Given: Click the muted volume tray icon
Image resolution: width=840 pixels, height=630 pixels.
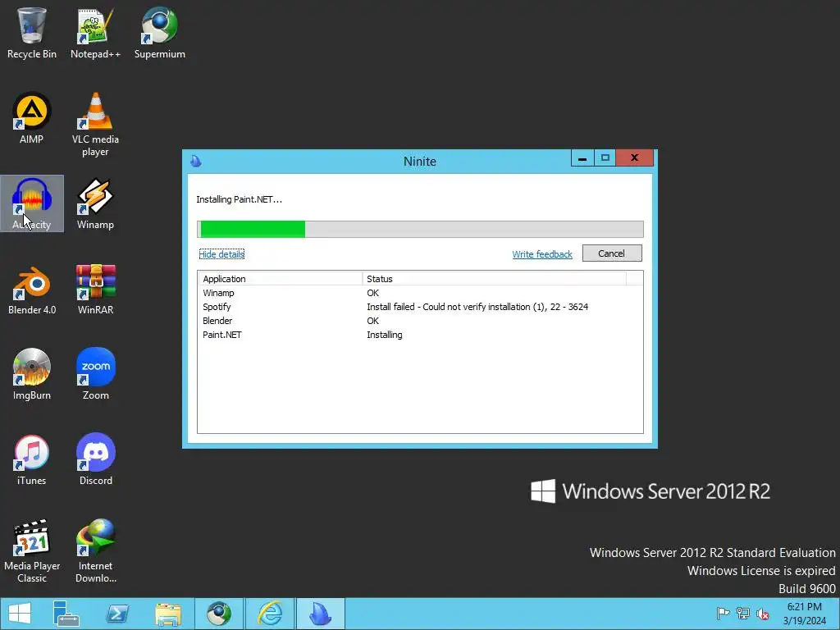Looking at the screenshot, I should tap(762, 614).
